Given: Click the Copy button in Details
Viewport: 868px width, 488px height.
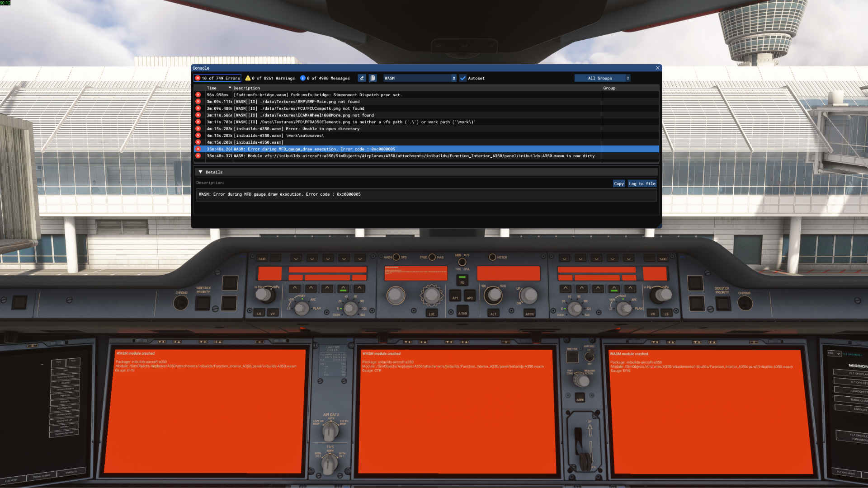Looking at the screenshot, I should [x=618, y=184].
